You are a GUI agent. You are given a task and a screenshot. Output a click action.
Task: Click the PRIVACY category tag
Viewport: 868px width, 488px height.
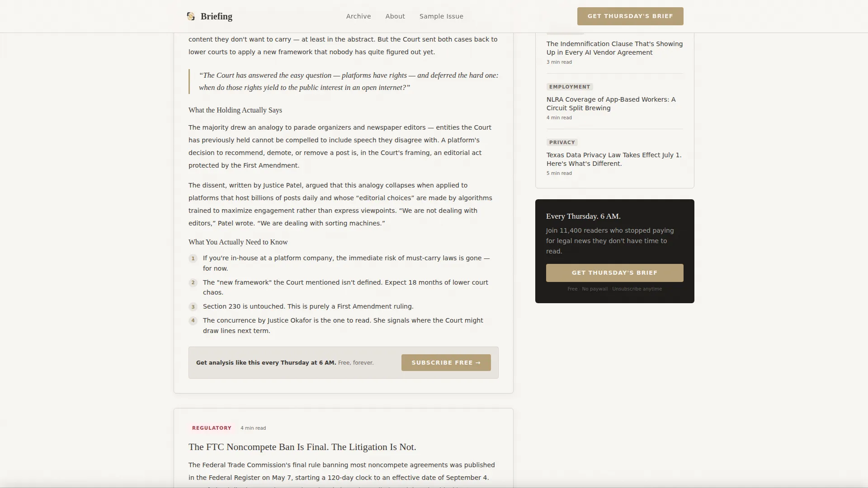pos(562,142)
